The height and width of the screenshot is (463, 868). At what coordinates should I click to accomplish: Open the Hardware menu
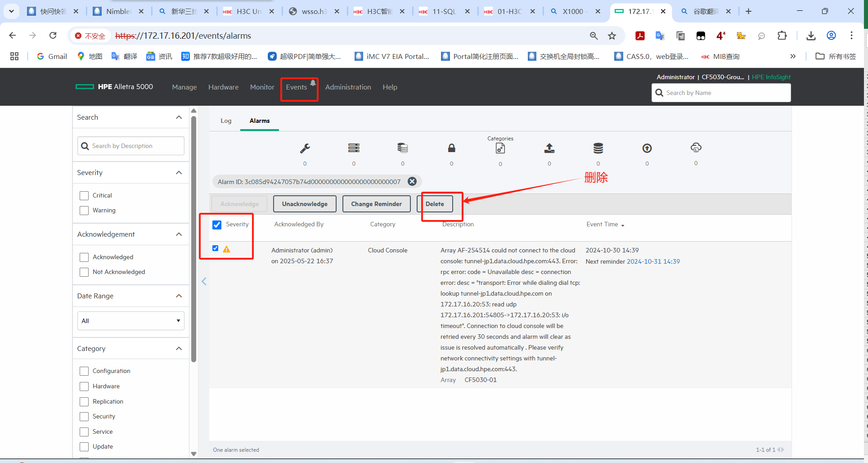224,87
